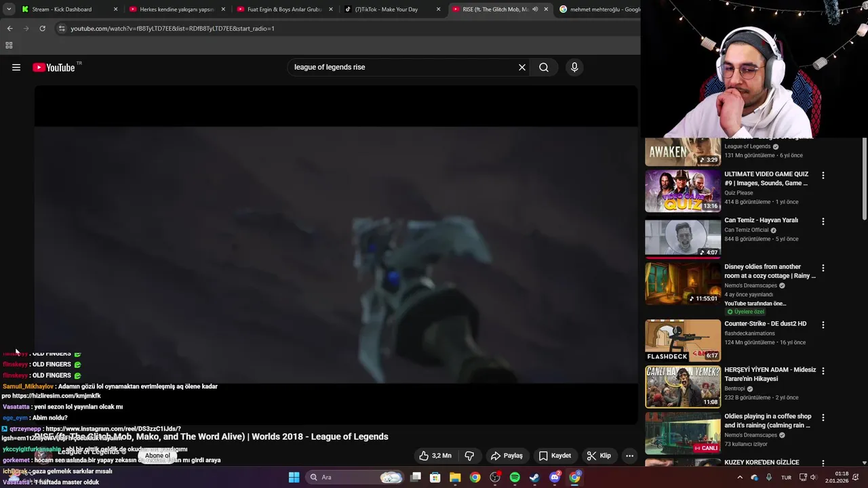Click the tray microphone icon
Viewport: 868px width, 488px height.
(769, 477)
